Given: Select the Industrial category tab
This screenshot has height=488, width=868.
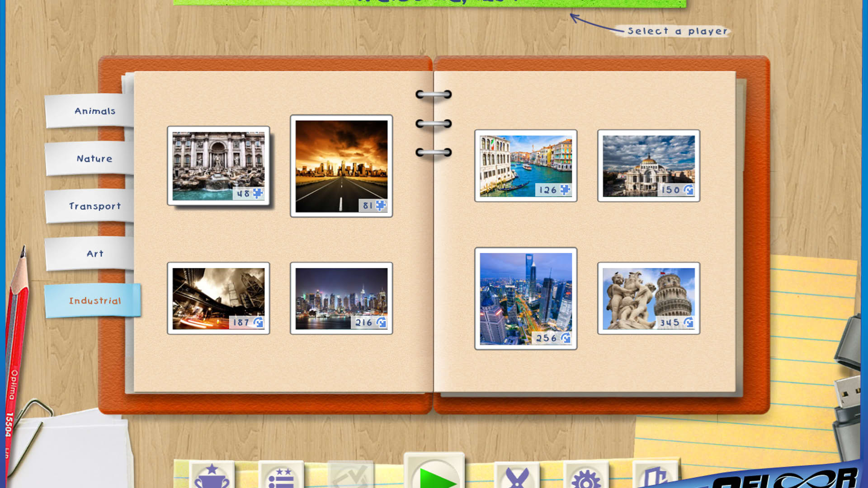Looking at the screenshot, I should (x=93, y=300).
